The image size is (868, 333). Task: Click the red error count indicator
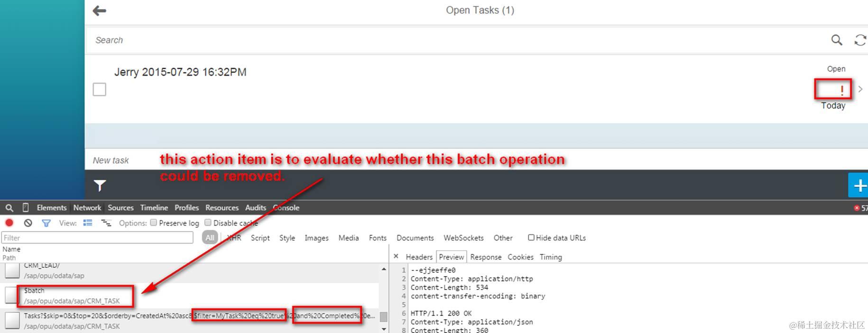pyautogui.click(x=860, y=207)
